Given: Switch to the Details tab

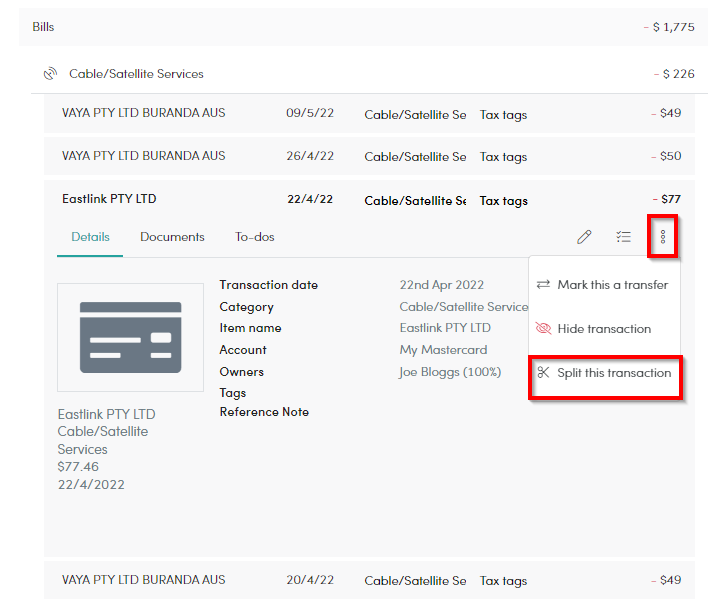Looking at the screenshot, I should pos(90,237).
